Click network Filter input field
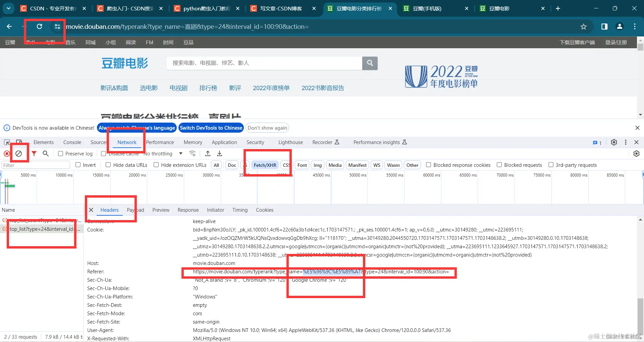 [36, 165]
